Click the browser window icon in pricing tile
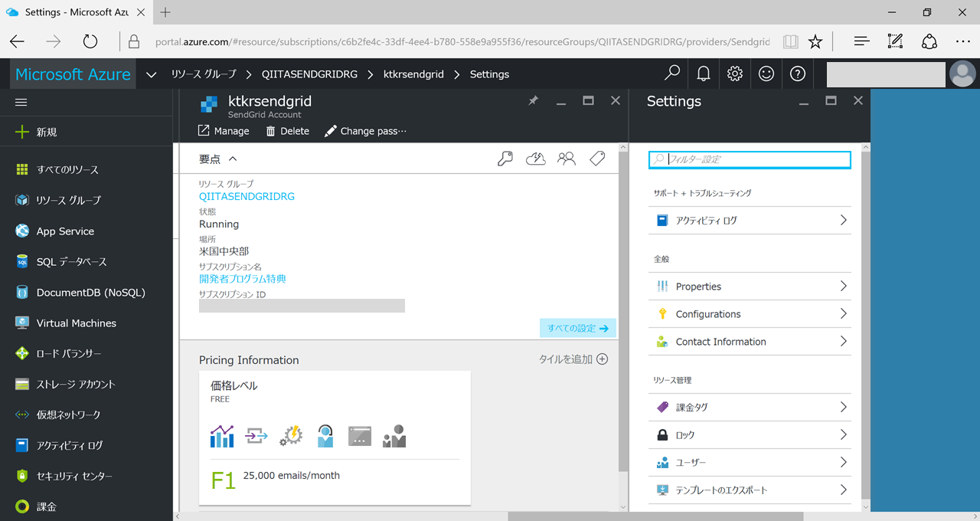The width and height of the screenshot is (980, 521). pos(360,436)
